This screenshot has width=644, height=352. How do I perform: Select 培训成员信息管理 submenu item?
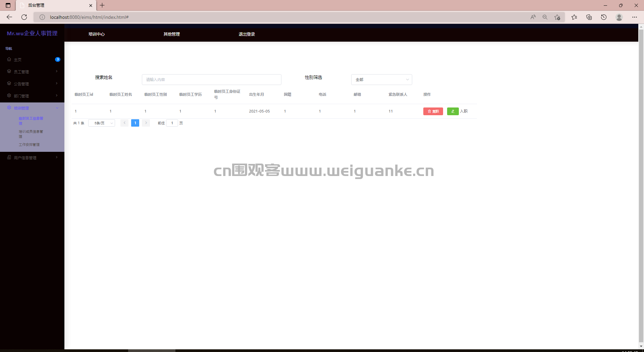click(31, 134)
